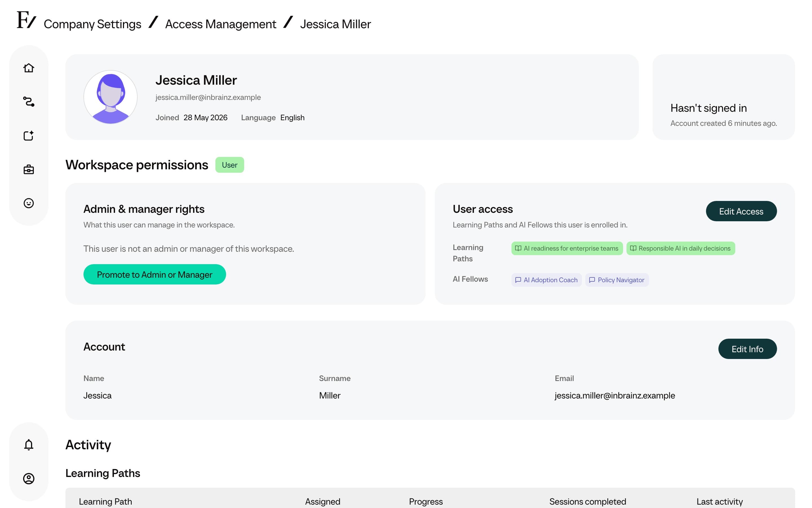Viewport: 812px width, 508px height.
Task: Click the not an admin or manager message
Action: point(189,249)
